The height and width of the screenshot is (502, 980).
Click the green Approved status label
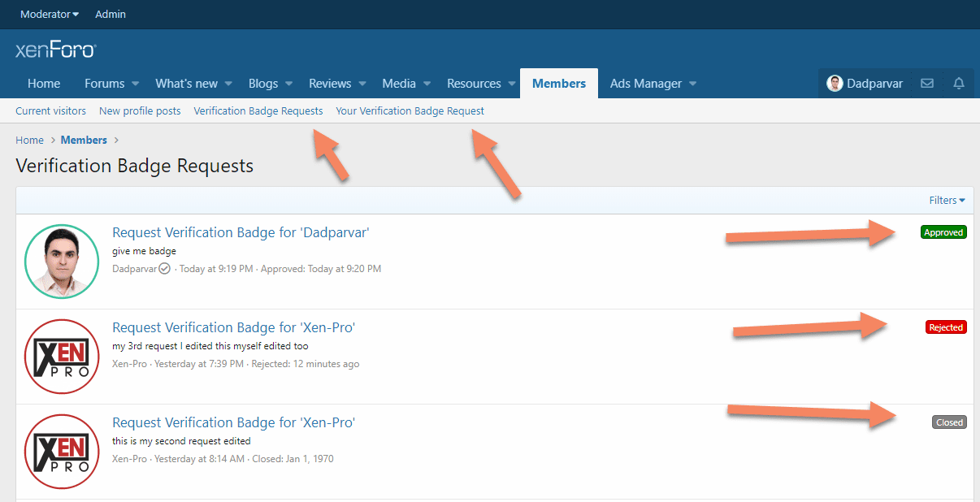coord(943,232)
